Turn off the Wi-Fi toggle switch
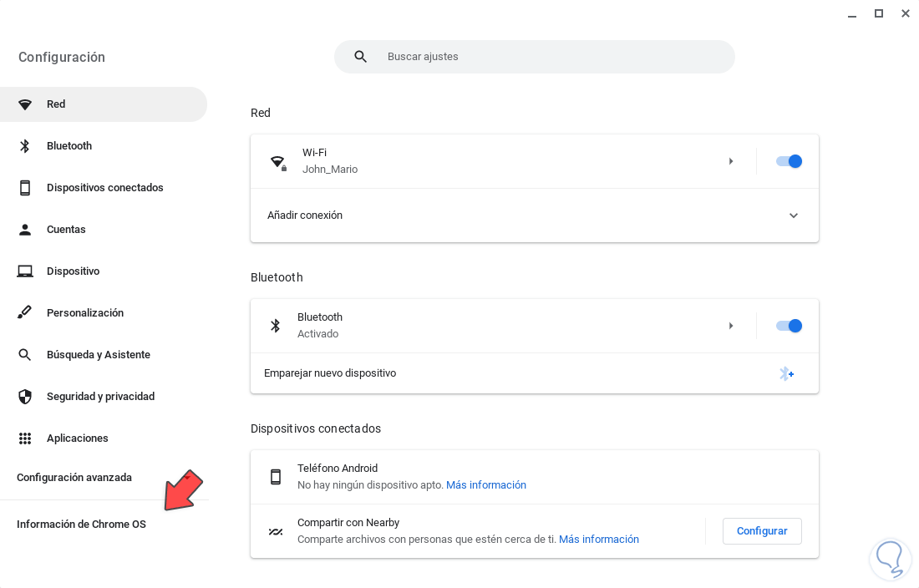The image size is (919, 588). pos(789,161)
